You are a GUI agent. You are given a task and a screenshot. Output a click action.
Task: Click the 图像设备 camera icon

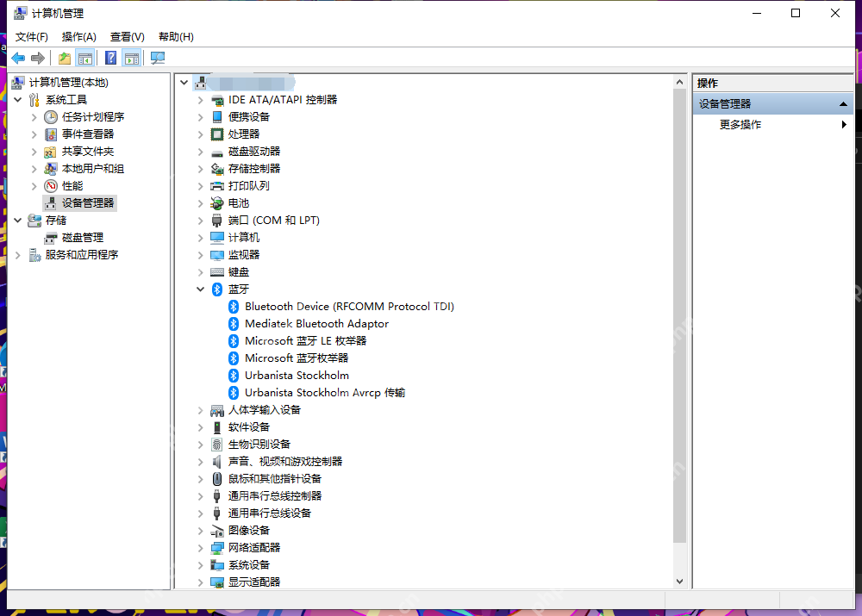click(x=218, y=531)
